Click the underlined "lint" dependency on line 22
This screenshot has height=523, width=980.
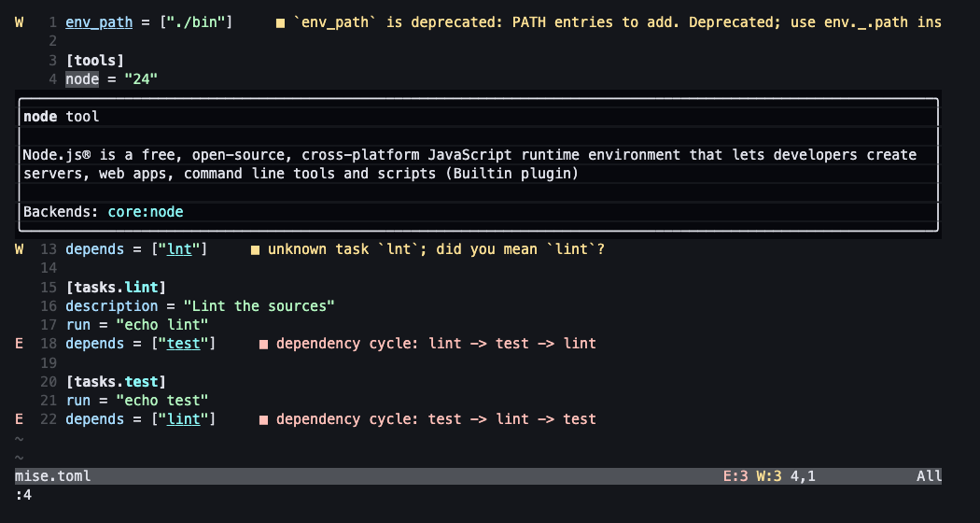[183, 419]
